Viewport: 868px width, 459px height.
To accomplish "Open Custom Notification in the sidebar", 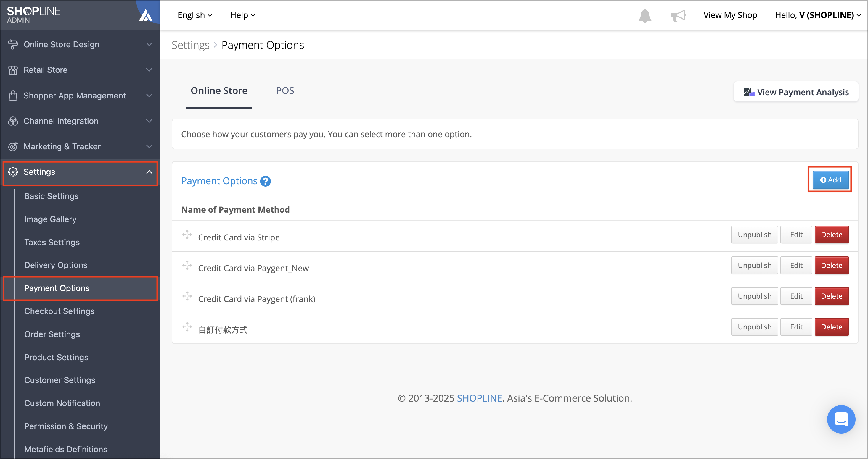I will point(62,403).
